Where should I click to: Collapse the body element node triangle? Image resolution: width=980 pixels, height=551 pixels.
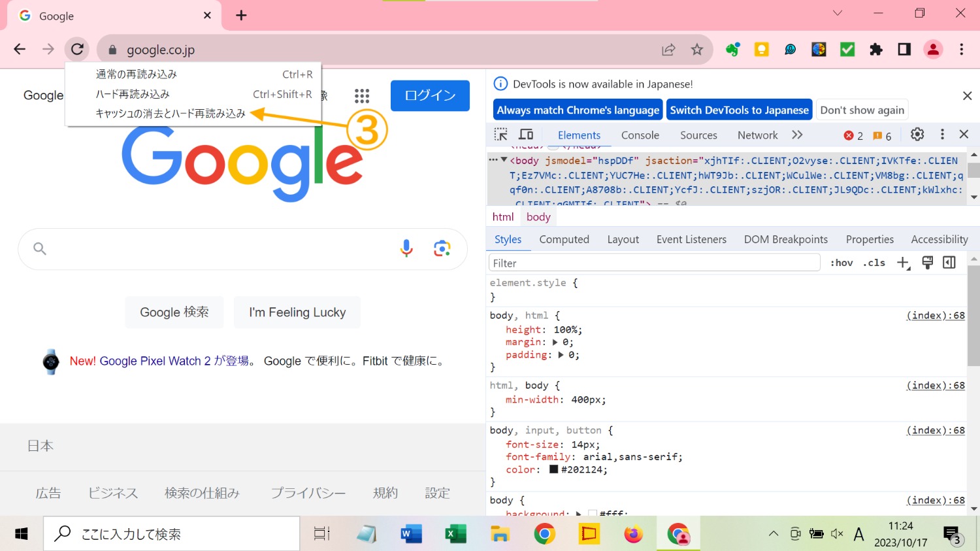(504, 159)
